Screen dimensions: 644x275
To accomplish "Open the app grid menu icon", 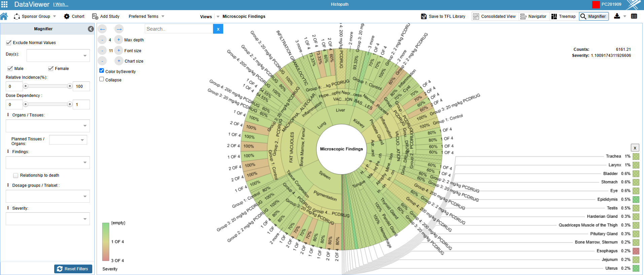I will click(4, 4).
